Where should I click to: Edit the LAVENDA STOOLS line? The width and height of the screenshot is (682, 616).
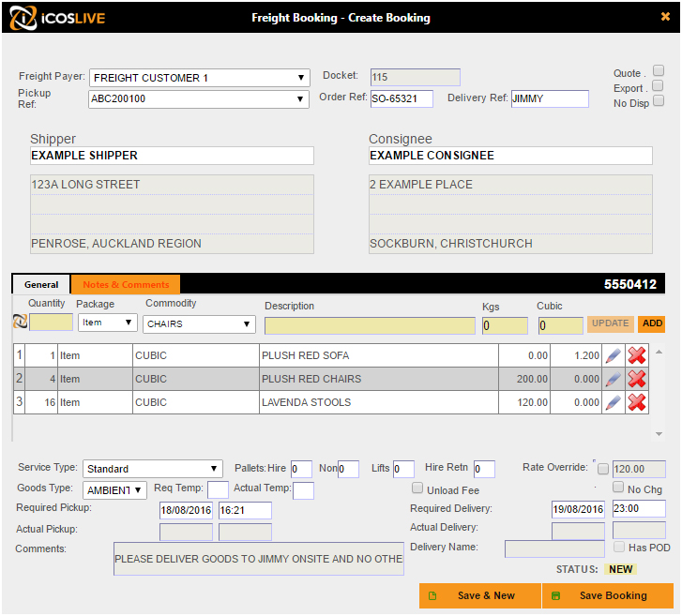pyautogui.click(x=614, y=402)
